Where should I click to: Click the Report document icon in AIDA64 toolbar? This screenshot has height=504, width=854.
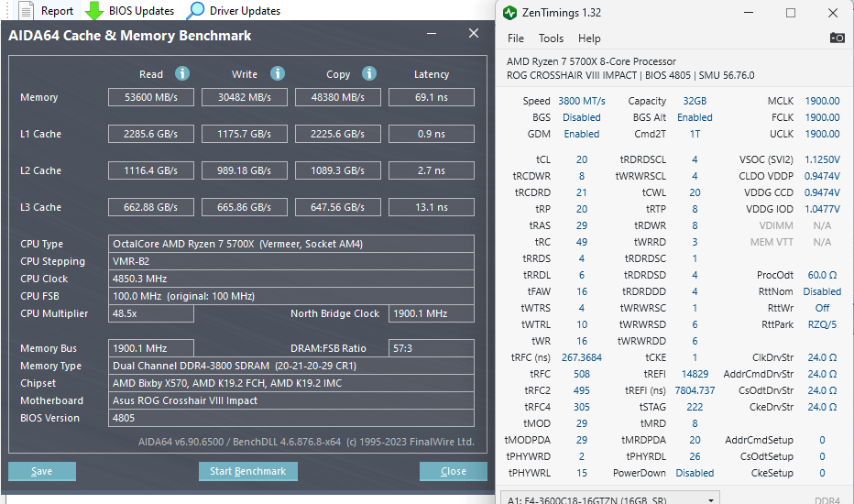click(x=26, y=10)
